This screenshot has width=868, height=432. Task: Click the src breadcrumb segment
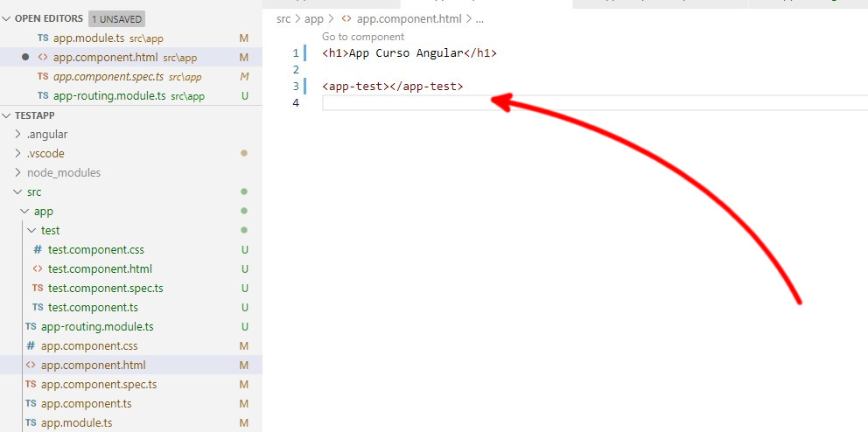click(x=283, y=18)
